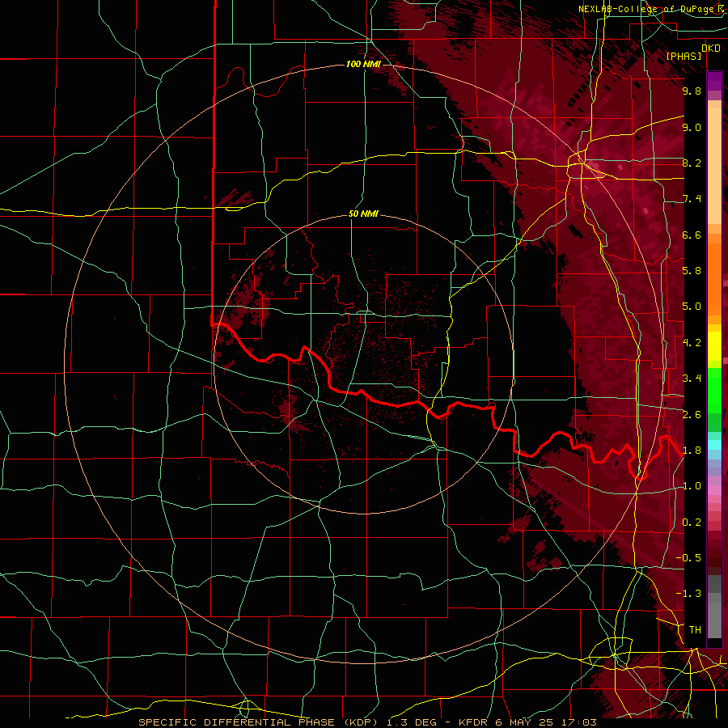Image resolution: width=728 pixels, height=728 pixels.
Task: Select the 1.8 value on color scale
Action: click(692, 451)
